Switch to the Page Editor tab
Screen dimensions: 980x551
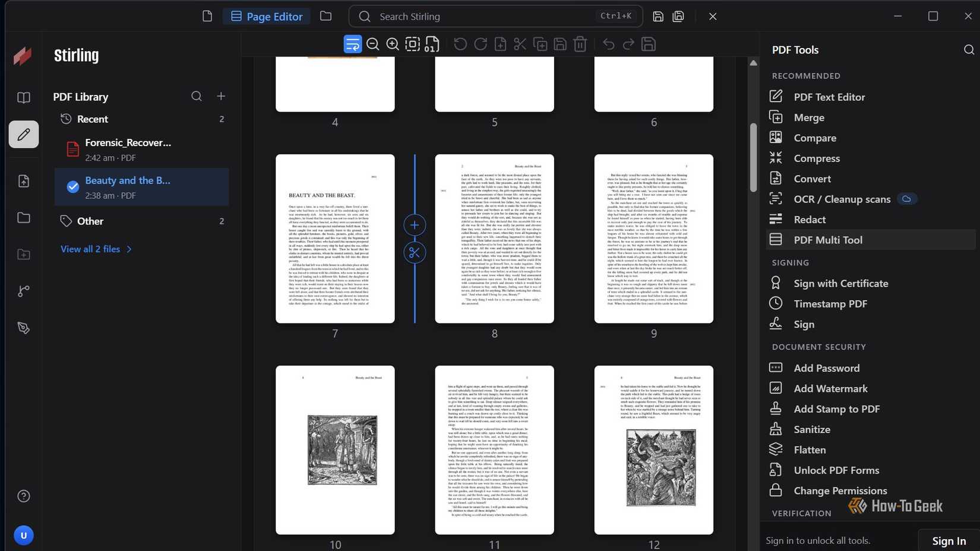267,16
